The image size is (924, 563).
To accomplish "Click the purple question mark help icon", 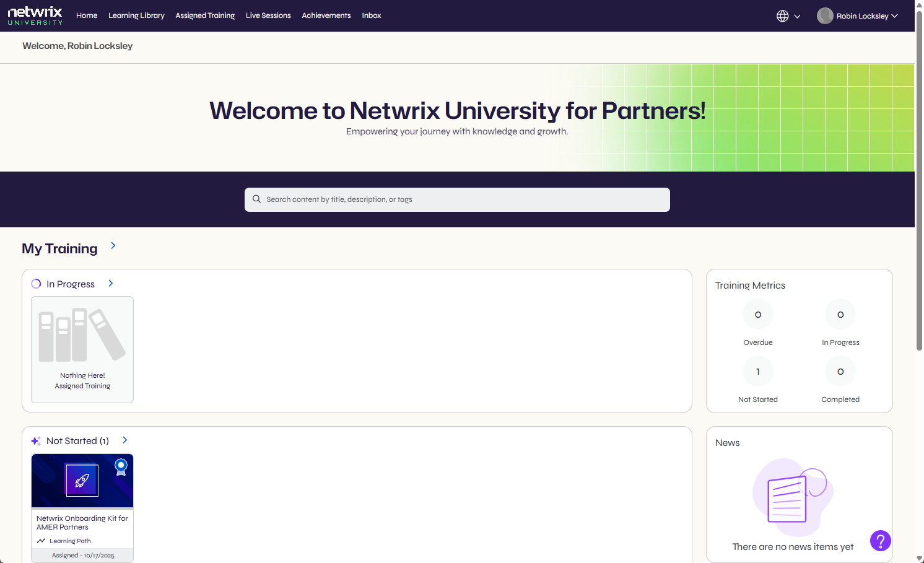I will pos(880,541).
